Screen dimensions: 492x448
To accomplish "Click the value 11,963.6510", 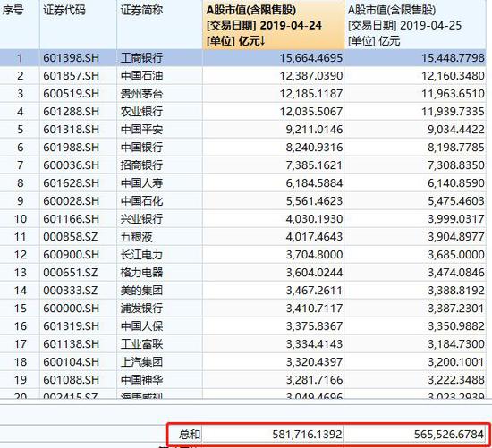I will tap(453, 94).
